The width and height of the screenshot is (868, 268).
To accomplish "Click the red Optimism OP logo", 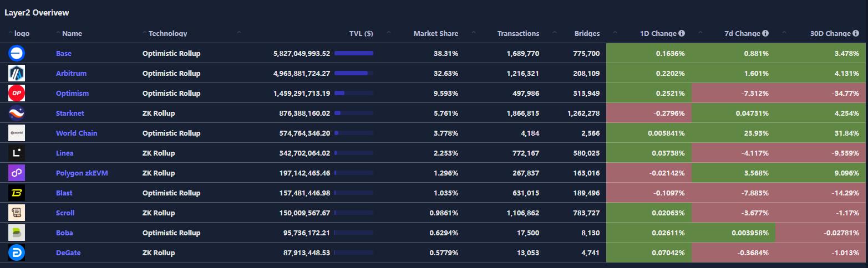I will pos(17,94).
